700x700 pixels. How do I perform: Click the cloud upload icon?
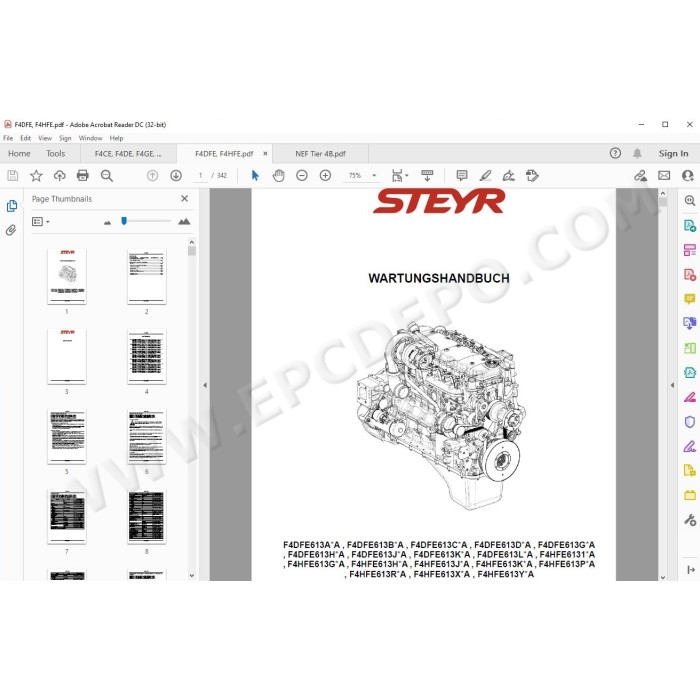point(59,175)
